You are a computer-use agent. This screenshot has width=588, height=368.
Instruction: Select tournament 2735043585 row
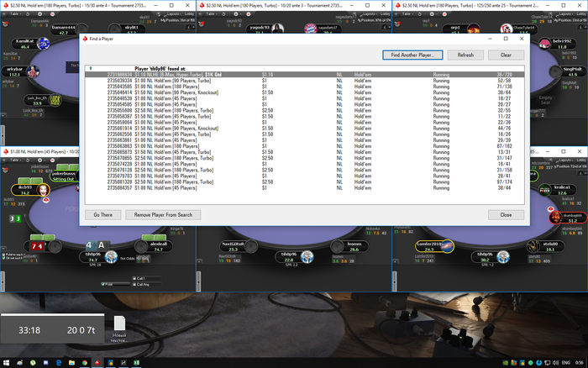(x=304, y=87)
